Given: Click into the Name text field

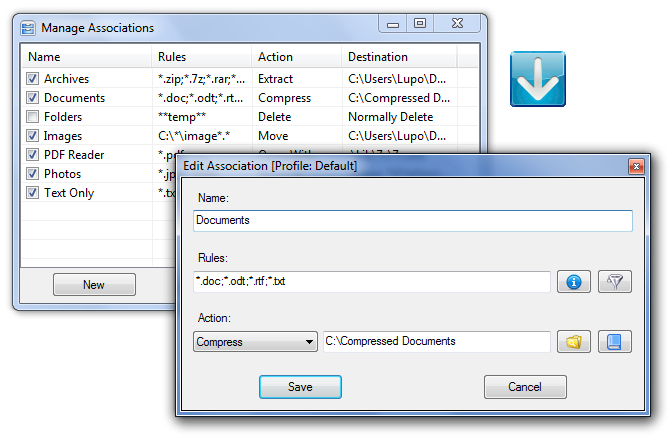Looking at the screenshot, I should [412, 220].
